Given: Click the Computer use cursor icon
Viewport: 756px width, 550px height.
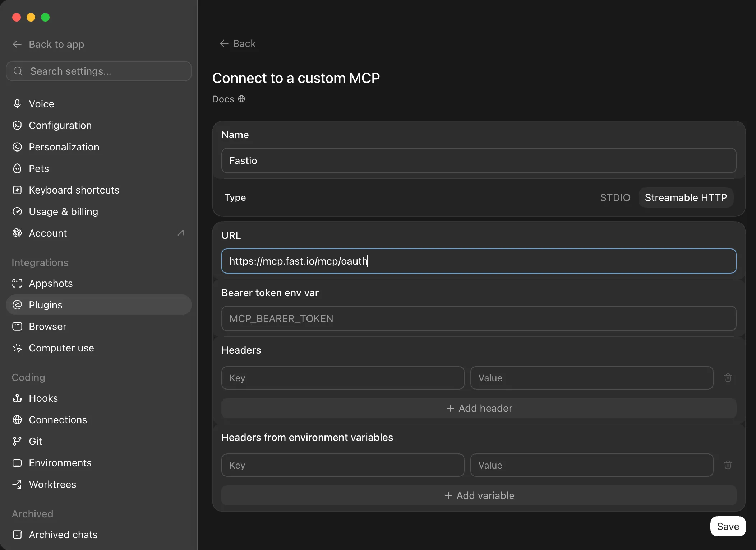Looking at the screenshot, I should point(17,348).
